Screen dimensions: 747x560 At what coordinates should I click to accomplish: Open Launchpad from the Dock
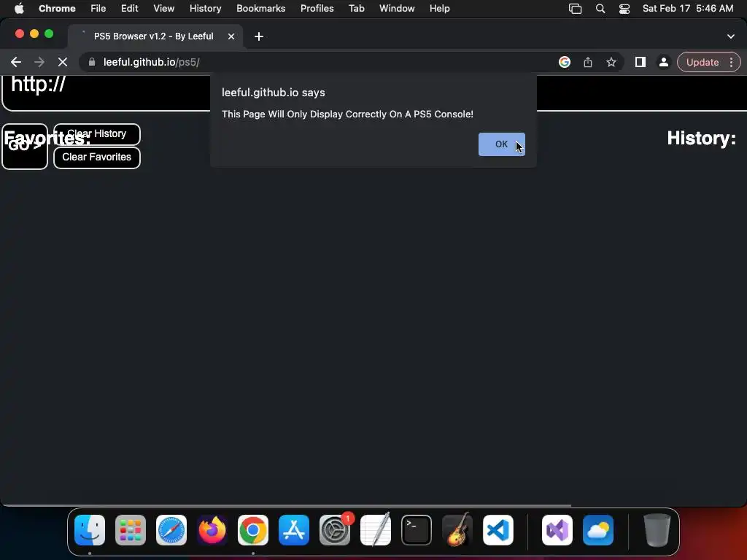(131, 530)
